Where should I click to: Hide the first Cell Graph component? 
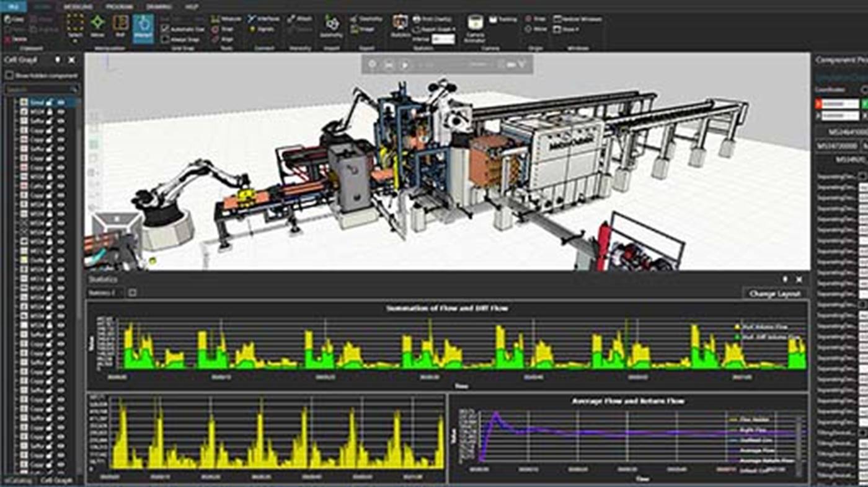pos(61,103)
